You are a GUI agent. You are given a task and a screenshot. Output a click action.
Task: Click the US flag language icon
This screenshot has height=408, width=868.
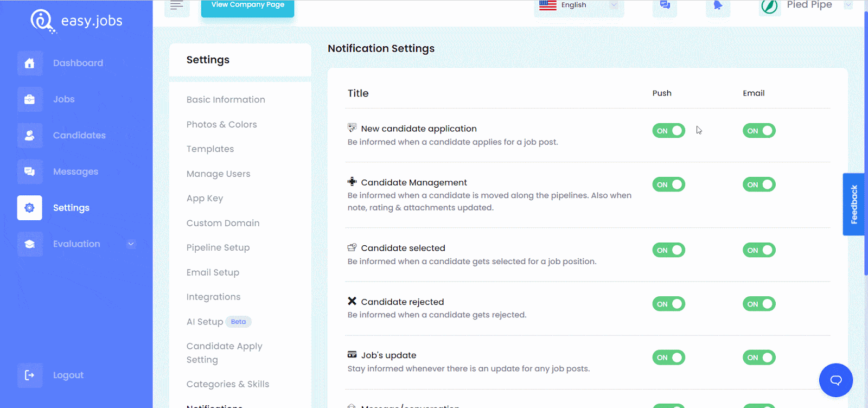click(x=548, y=5)
